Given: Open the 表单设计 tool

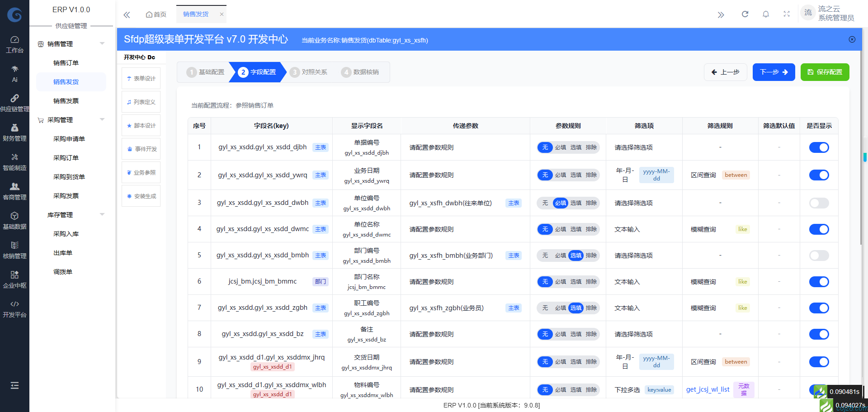Looking at the screenshot, I should coord(141,78).
